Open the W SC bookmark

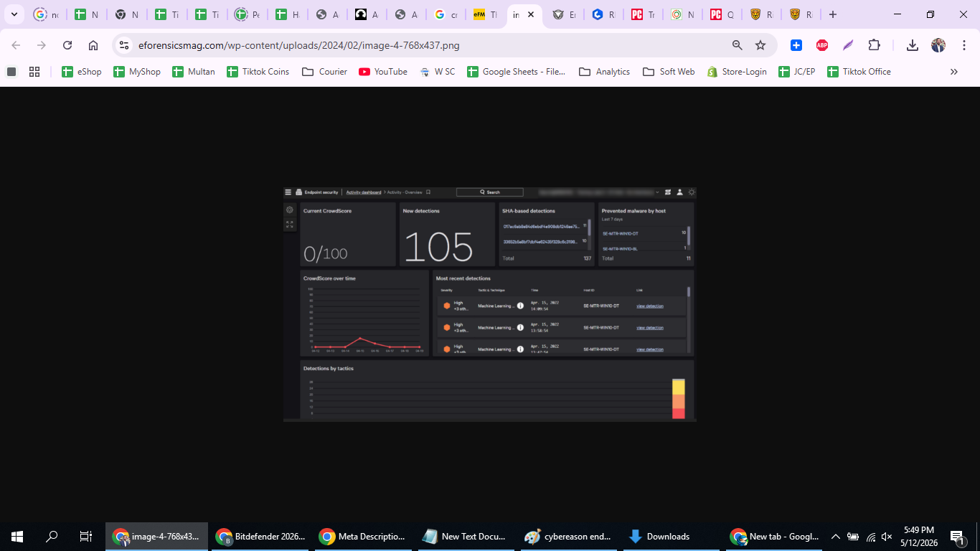tap(438, 72)
